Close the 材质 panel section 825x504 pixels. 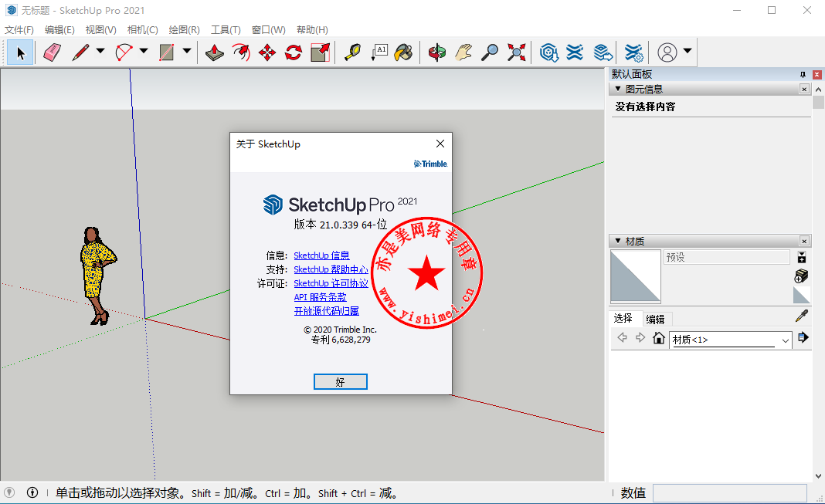(804, 241)
